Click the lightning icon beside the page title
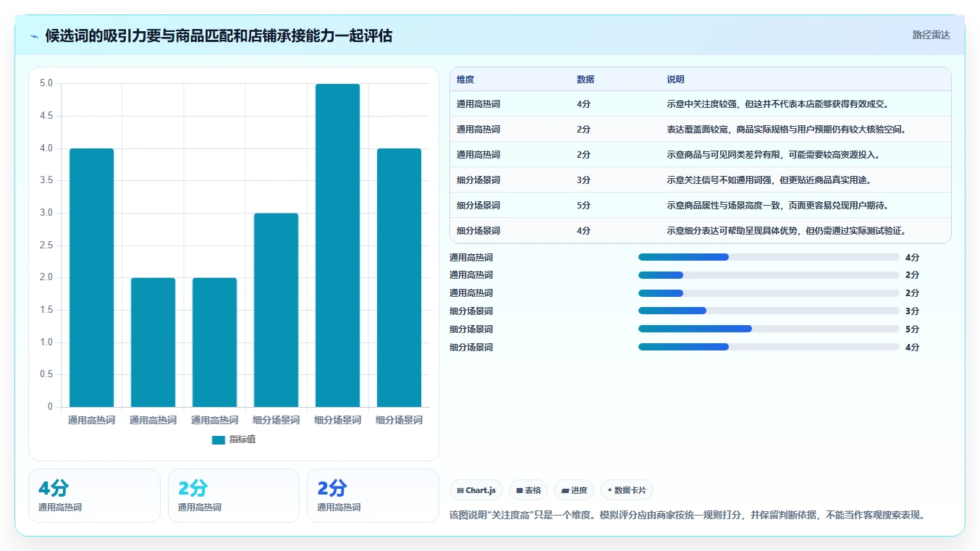This screenshot has width=980, height=551. [x=35, y=35]
